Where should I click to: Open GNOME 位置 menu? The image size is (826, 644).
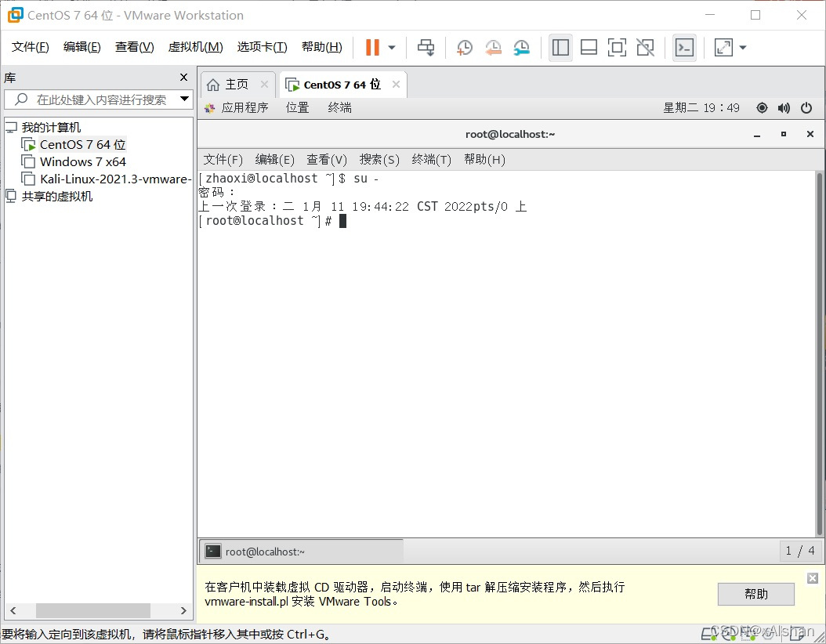coord(297,108)
